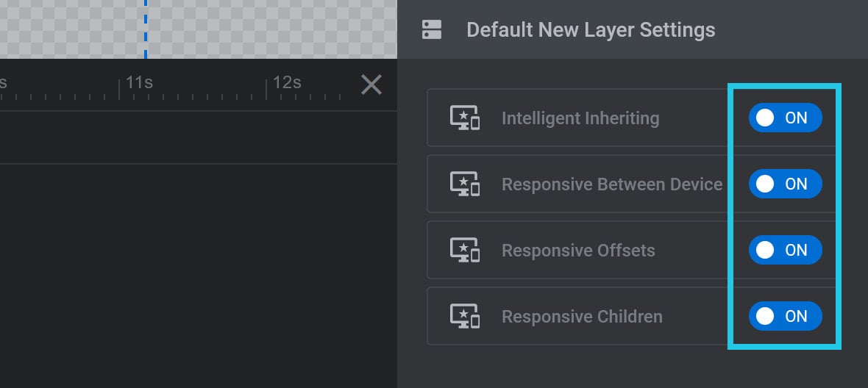
Task: Click the 11s mark on the timeline ruler
Action: 138,83
